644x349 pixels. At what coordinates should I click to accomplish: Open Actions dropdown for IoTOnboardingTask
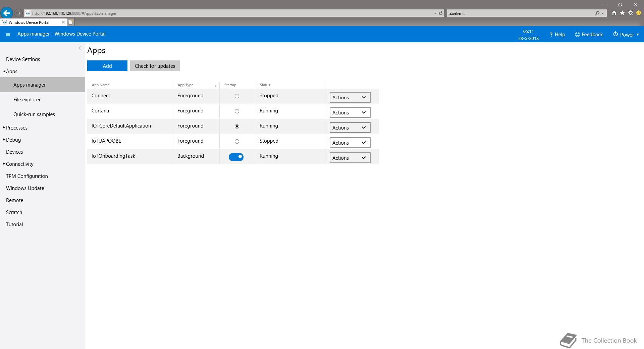coord(350,158)
